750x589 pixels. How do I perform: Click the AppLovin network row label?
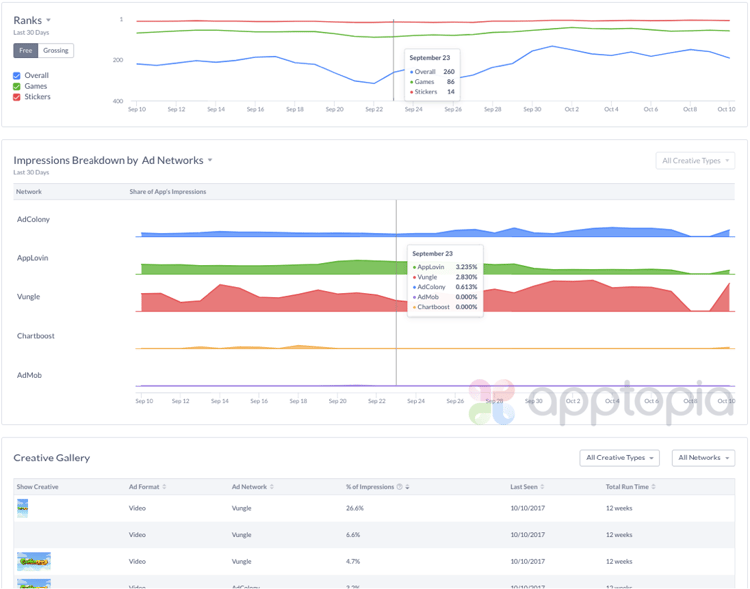(x=33, y=258)
